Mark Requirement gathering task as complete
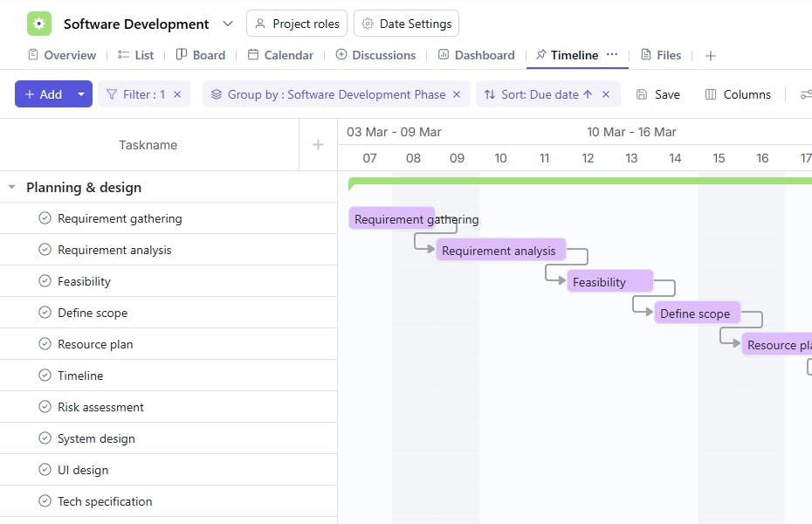Screen dimensions: 812x524 pyautogui.click(x=45, y=218)
